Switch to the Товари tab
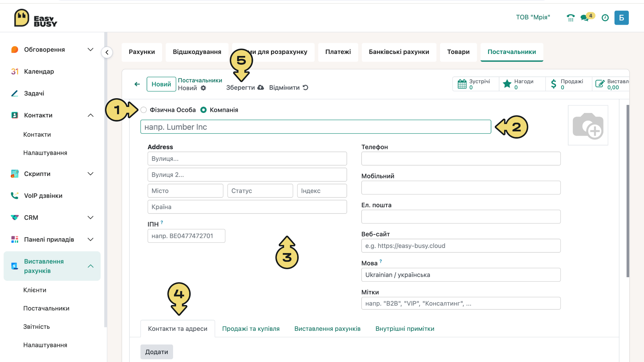 coord(458,52)
